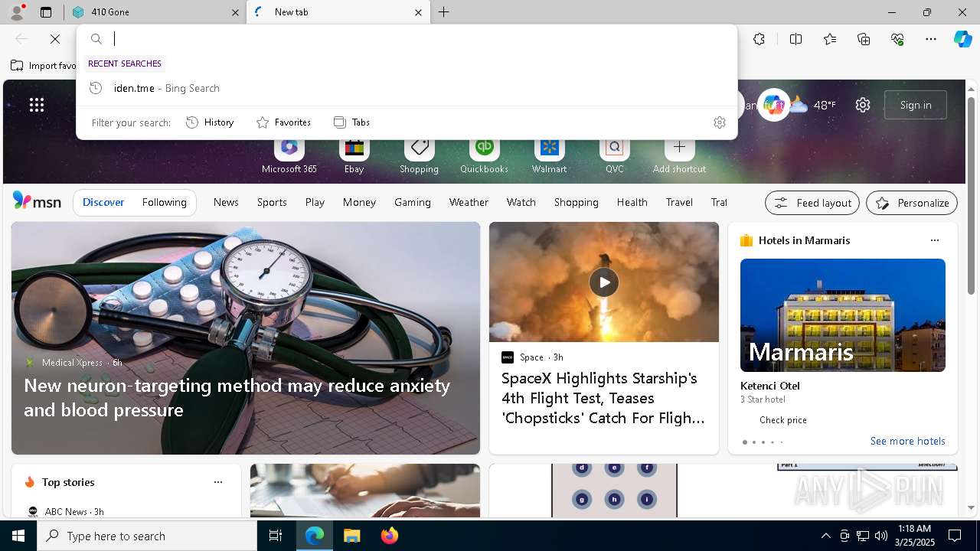This screenshot has height=551, width=980.
Task: Stop loading the page
Action: pos(55,39)
